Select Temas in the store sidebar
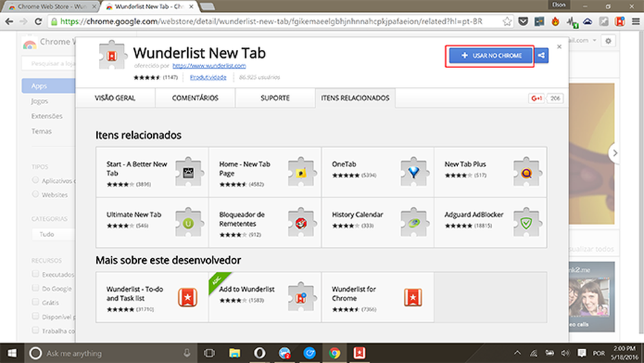 click(x=41, y=132)
